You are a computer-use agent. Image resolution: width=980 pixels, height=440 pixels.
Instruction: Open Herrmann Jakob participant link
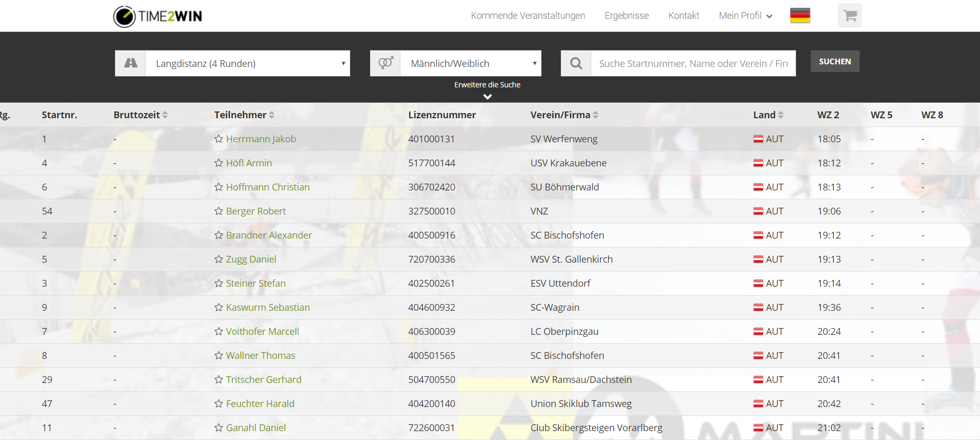pyautogui.click(x=261, y=139)
